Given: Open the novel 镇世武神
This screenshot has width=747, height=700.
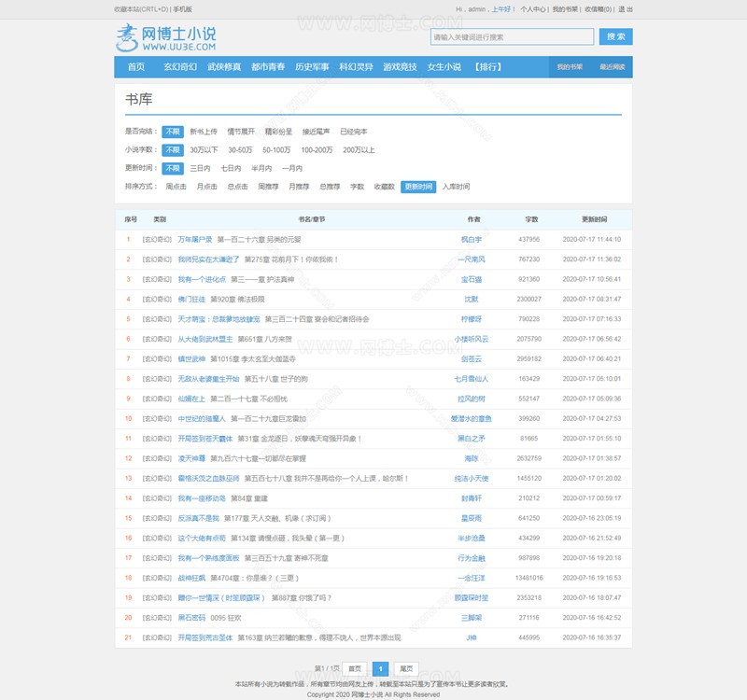Looking at the screenshot, I should tap(191, 359).
